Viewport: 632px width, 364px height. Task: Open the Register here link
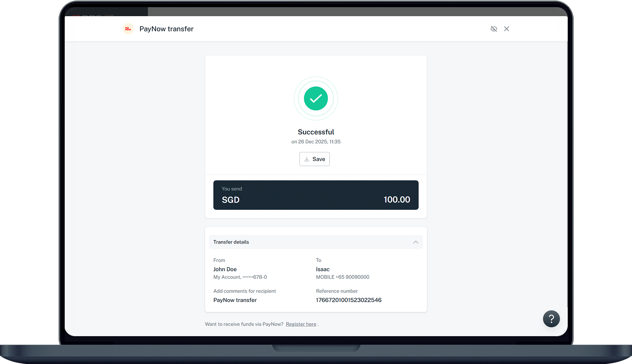(x=301, y=324)
